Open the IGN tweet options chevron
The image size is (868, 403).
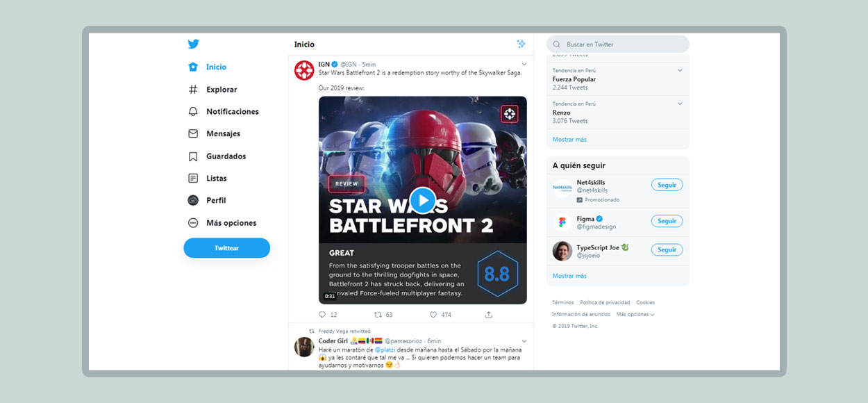[x=524, y=65]
